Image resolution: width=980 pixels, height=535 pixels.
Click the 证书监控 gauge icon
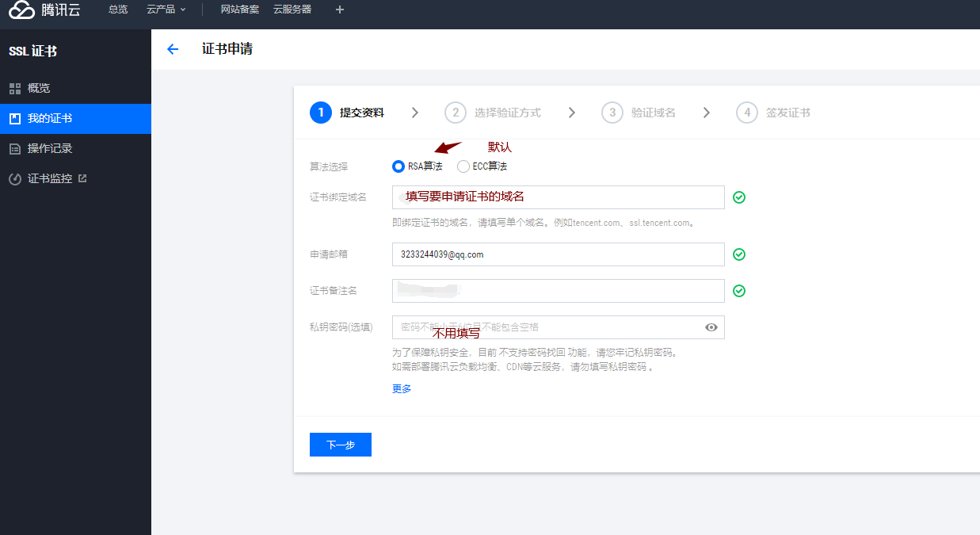coord(14,179)
